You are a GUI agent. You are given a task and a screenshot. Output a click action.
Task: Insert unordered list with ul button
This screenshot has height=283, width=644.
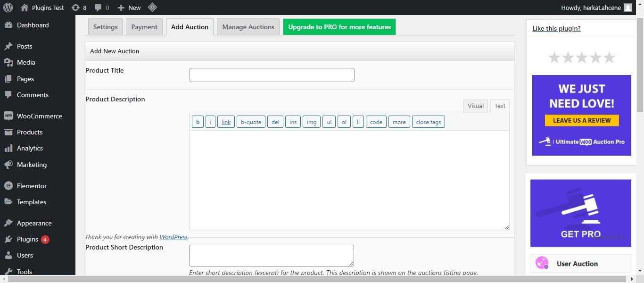pyautogui.click(x=329, y=122)
